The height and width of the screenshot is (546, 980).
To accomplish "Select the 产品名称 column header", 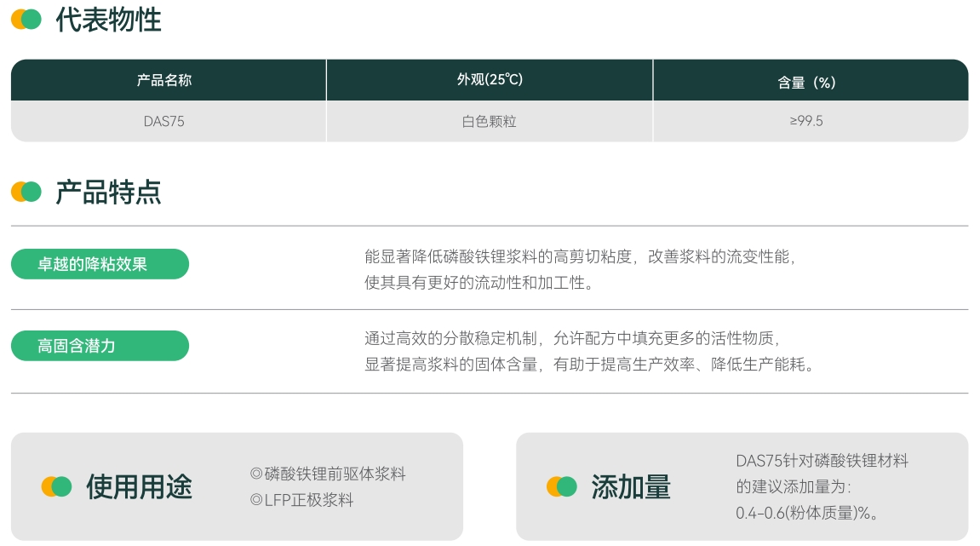I will tap(164, 80).
